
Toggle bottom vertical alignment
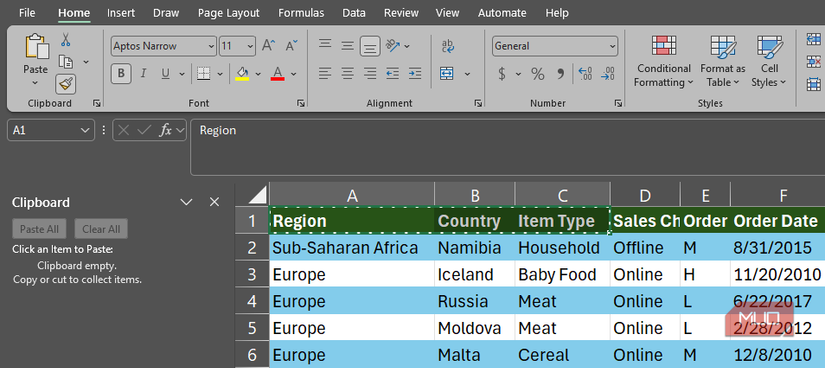pyautogui.click(x=370, y=46)
